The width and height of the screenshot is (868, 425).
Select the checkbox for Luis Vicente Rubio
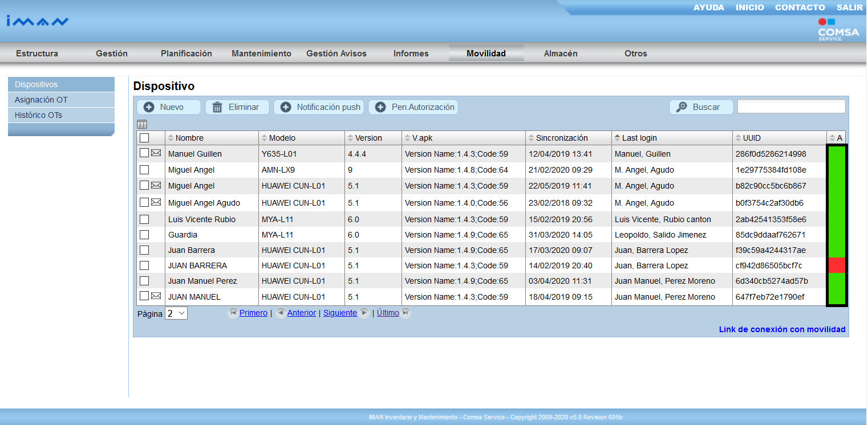[x=144, y=219]
